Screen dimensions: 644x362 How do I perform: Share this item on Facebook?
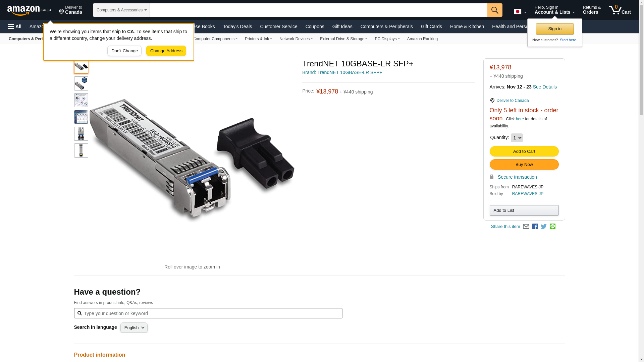coord(535,227)
